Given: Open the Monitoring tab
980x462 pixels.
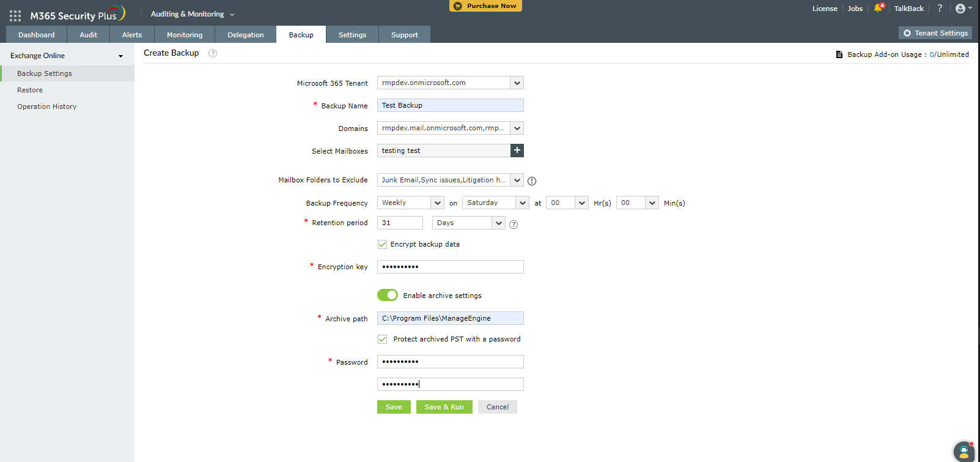Looking at the screenshot, I should 185,35.
